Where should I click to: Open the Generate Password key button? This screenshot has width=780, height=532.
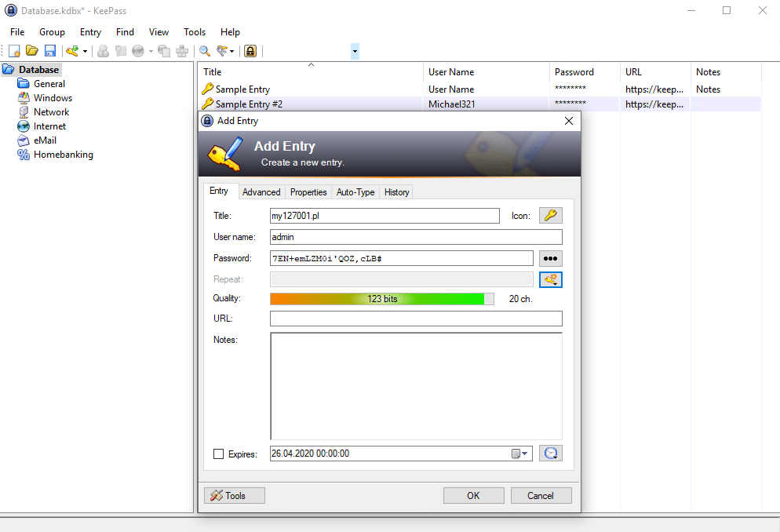[551, 279]
